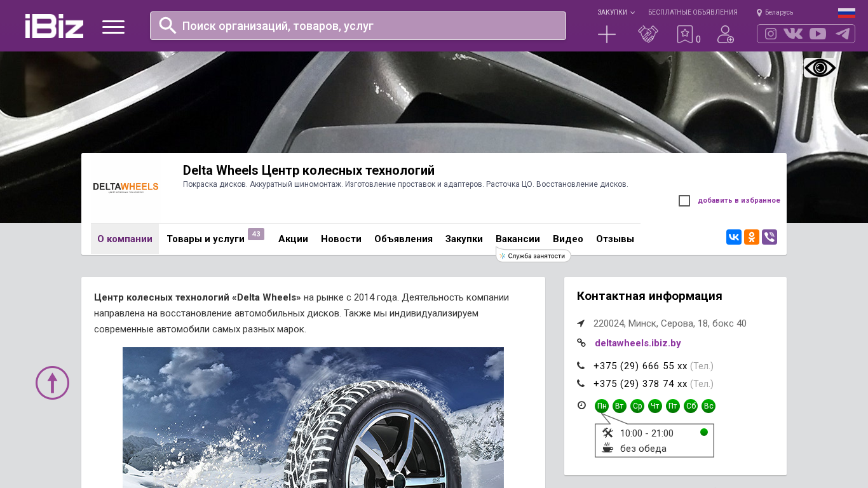Open the iBiz home logo

tap(54, 26)
